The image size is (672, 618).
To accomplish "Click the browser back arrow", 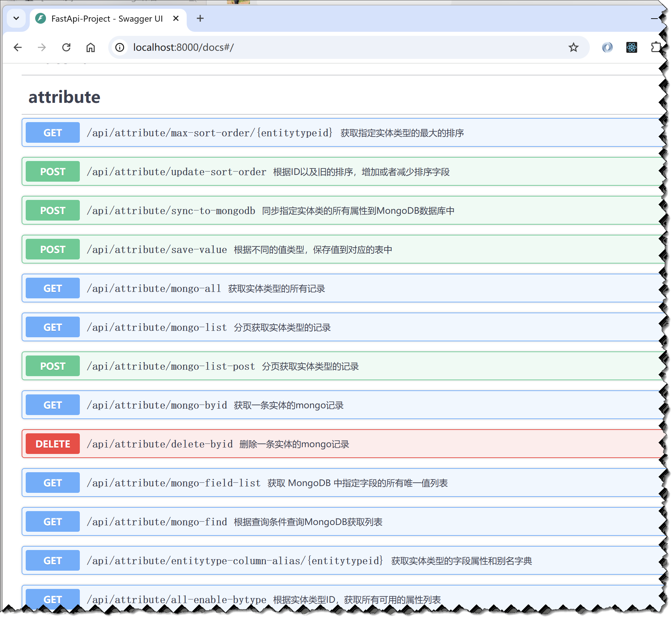I will click(x=17, y=47).
